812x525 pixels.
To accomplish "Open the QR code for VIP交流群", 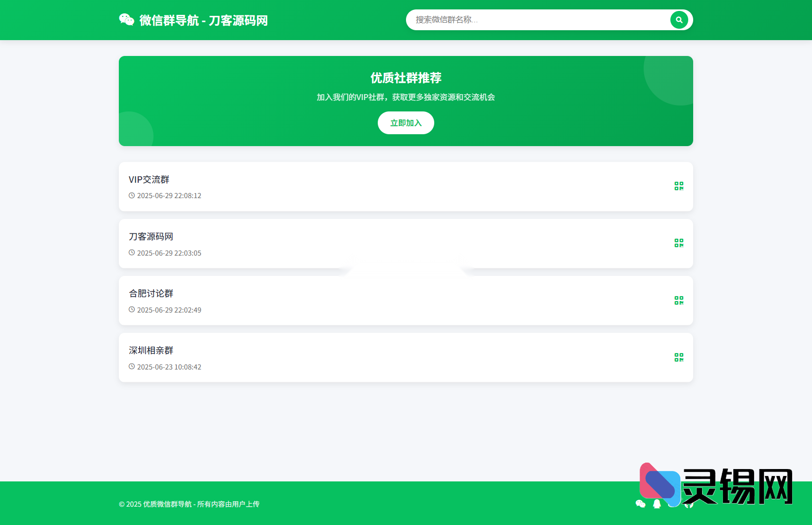I will point(679,186).
